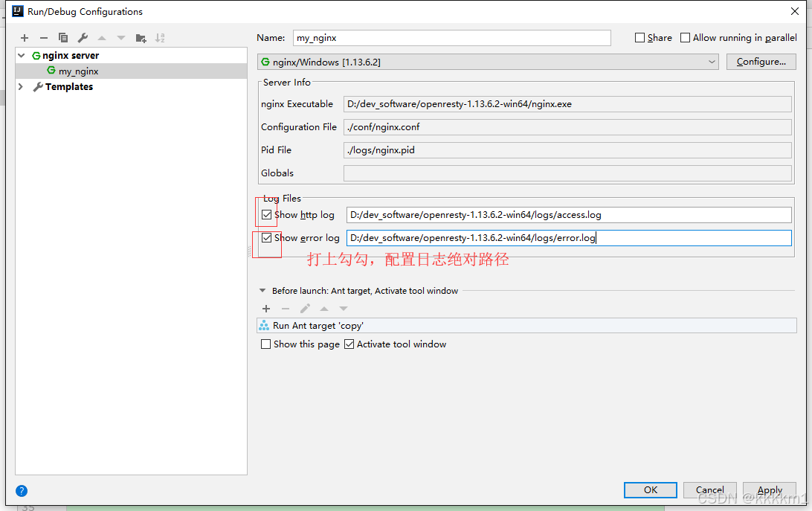Click the Cancel button
The width and height of the screenshot is (812, 511).
coord(709,489)
